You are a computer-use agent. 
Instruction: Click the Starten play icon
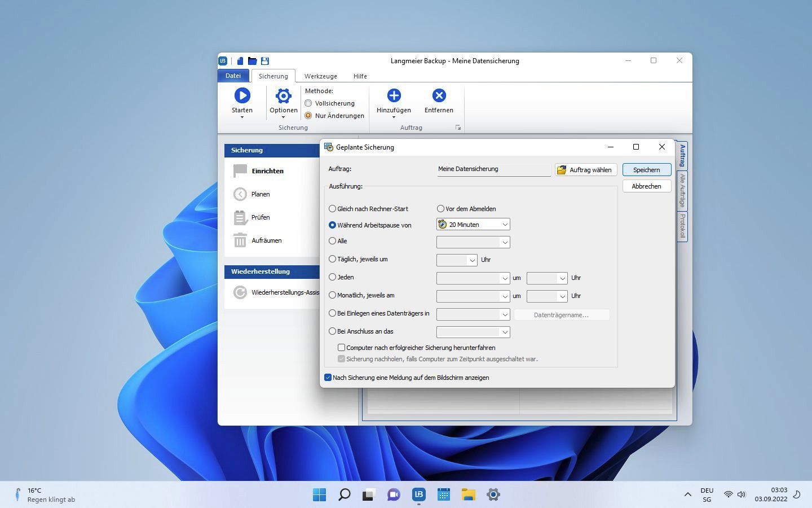click(x=242, y=96)
